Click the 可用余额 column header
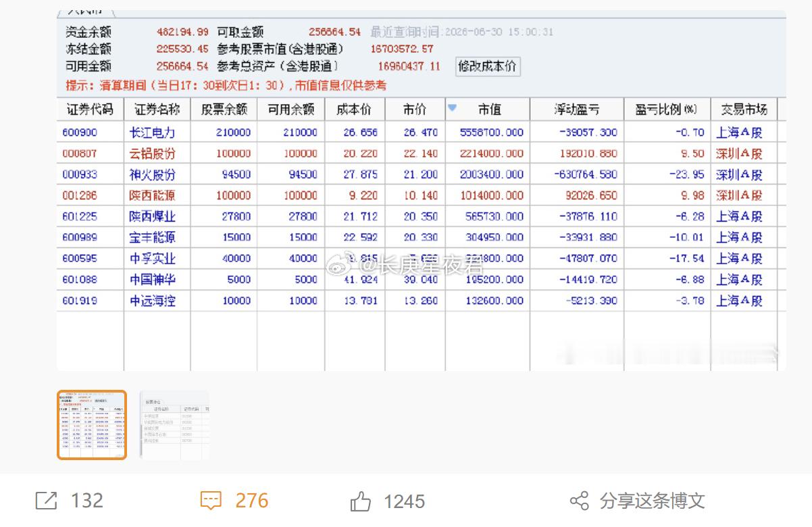812x527 pixels. pos(291,109)
